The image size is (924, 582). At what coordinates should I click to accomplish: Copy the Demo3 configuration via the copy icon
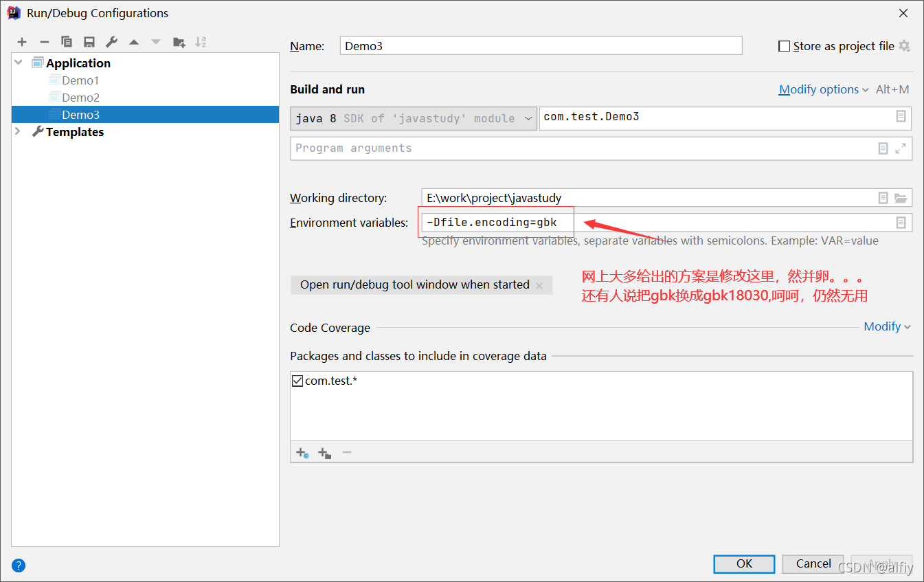(x=67, y=41)
